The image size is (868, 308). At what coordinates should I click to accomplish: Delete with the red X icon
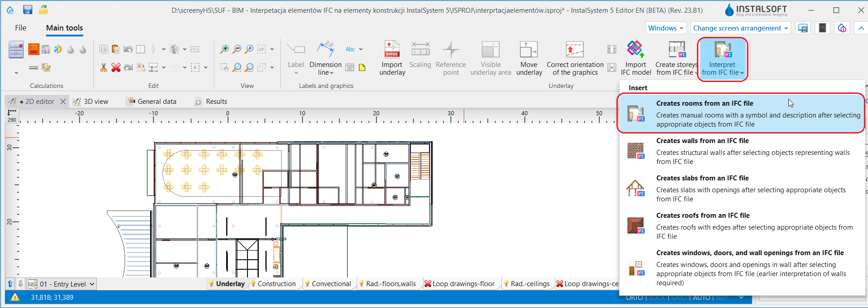click(x=116, y=67)
